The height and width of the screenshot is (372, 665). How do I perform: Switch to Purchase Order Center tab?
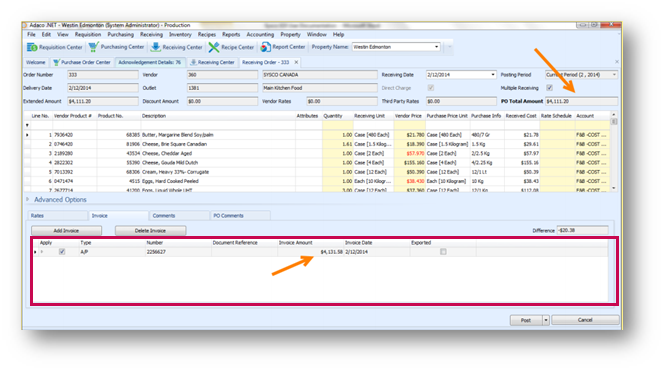(82, 62)
